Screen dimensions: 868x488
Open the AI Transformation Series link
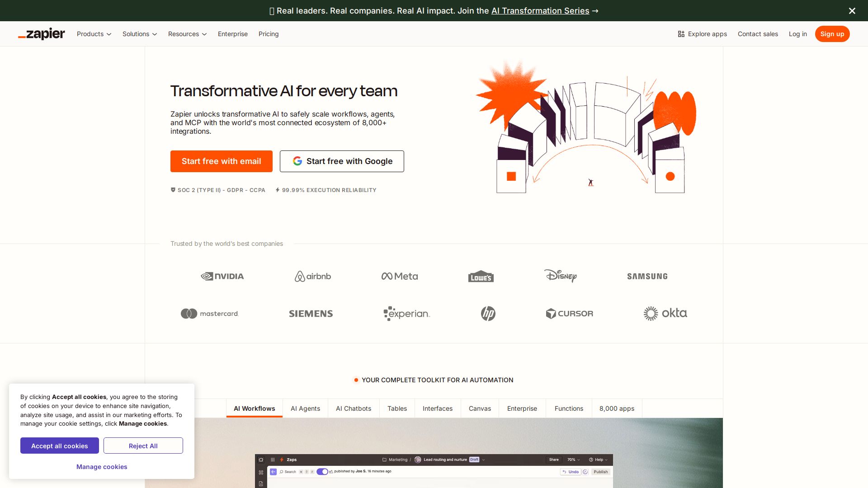pyautogui.click(x=540, y=10)
